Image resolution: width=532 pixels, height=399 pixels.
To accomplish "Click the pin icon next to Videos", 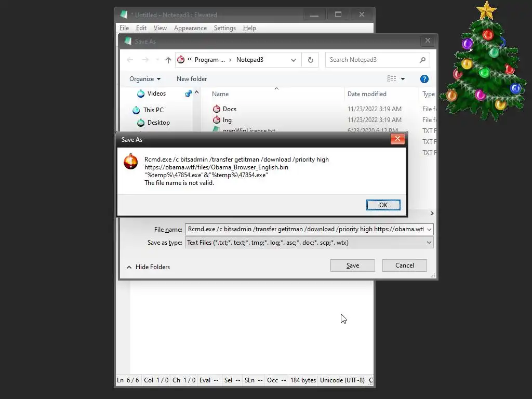I will (188, 94).
